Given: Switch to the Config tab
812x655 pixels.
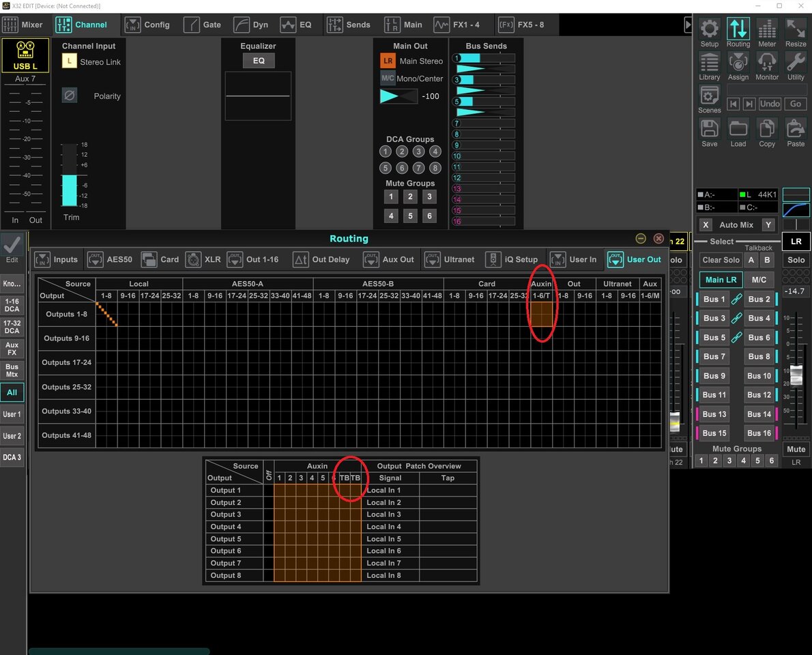Looking at the screenshot, I should (147, 25).
